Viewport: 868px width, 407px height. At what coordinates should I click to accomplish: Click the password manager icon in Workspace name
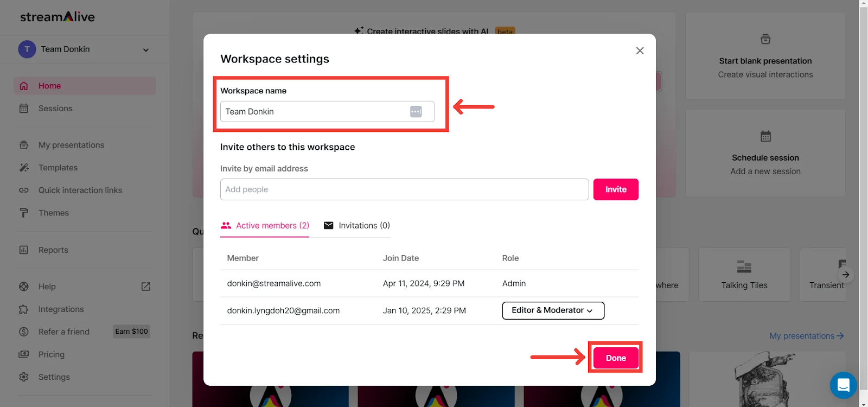click(x=416, y=111)
